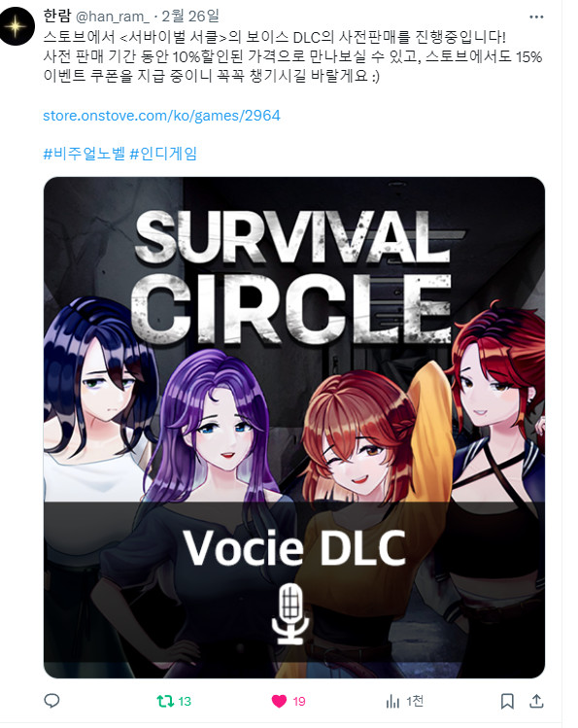This screenshot has width=578, height=728.
Task: Open hashtag #인디게임
Action: pyautogui.click(x=163, y=154)
